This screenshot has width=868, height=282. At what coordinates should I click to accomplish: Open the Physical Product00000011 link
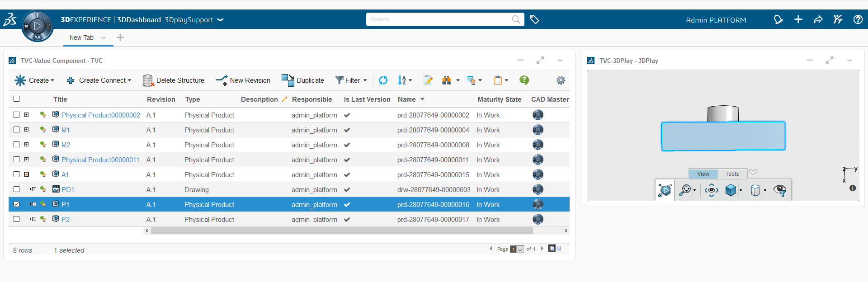pyautogui.click(x=100, y=160)
